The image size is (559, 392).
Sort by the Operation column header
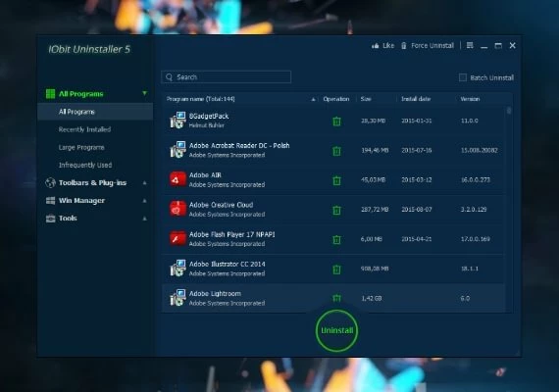(x=335, y=99)
